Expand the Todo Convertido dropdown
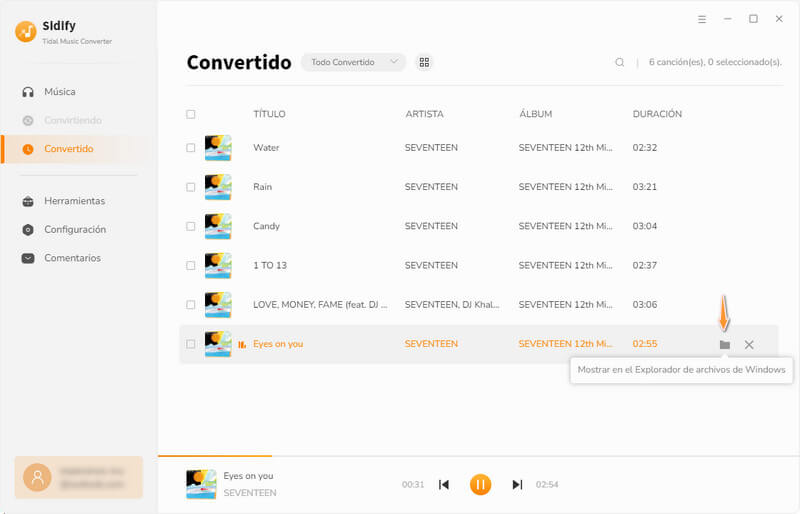800x514 pixels. (354, 62)
